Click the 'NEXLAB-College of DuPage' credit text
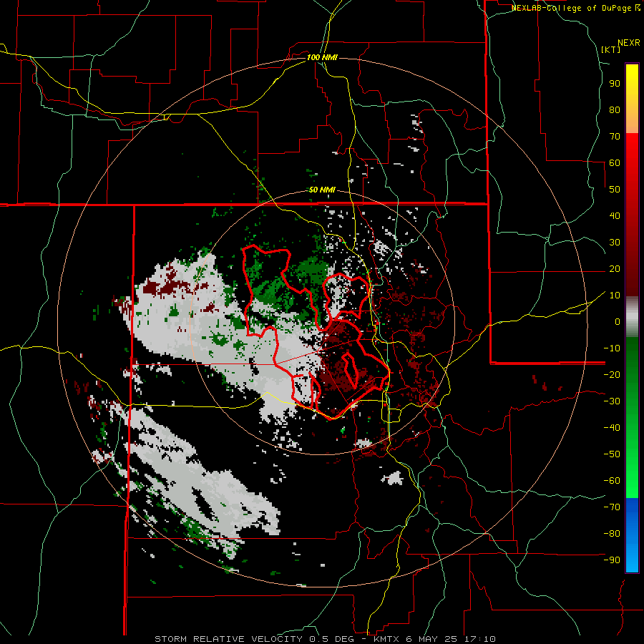 coord(572,8)
